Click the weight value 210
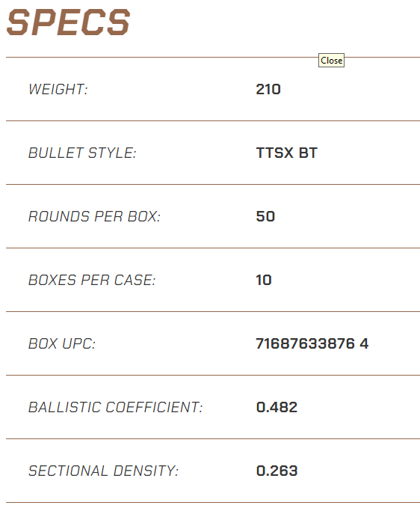 [268, 89]
